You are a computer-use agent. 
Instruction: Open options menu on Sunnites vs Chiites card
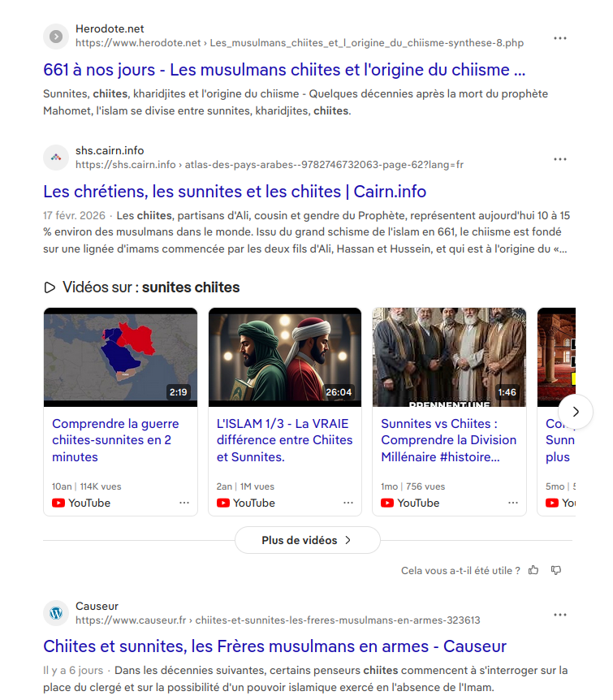click(513, 503)
